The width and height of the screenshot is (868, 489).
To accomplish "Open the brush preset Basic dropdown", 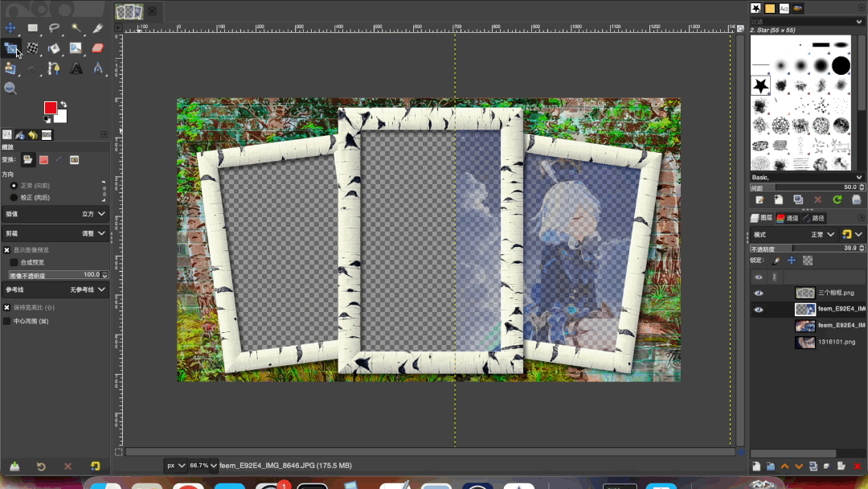I will [807, 177].
